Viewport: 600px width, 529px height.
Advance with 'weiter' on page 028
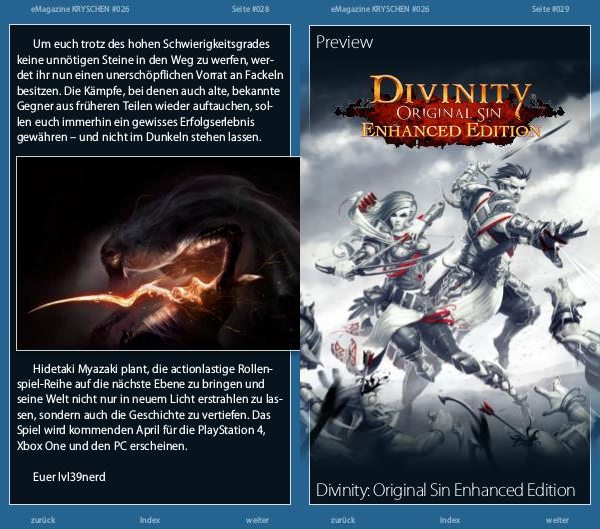click(x=257, y=520)
